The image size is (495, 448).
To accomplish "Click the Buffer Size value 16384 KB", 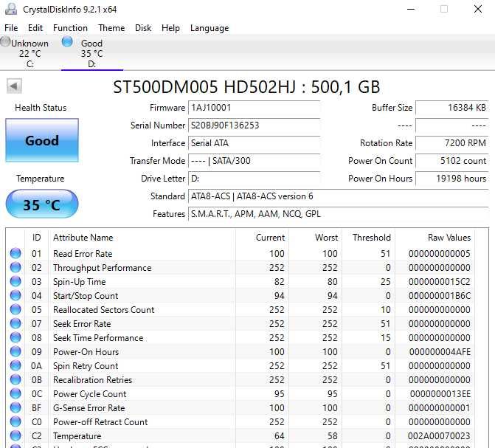I will [452, 108].
